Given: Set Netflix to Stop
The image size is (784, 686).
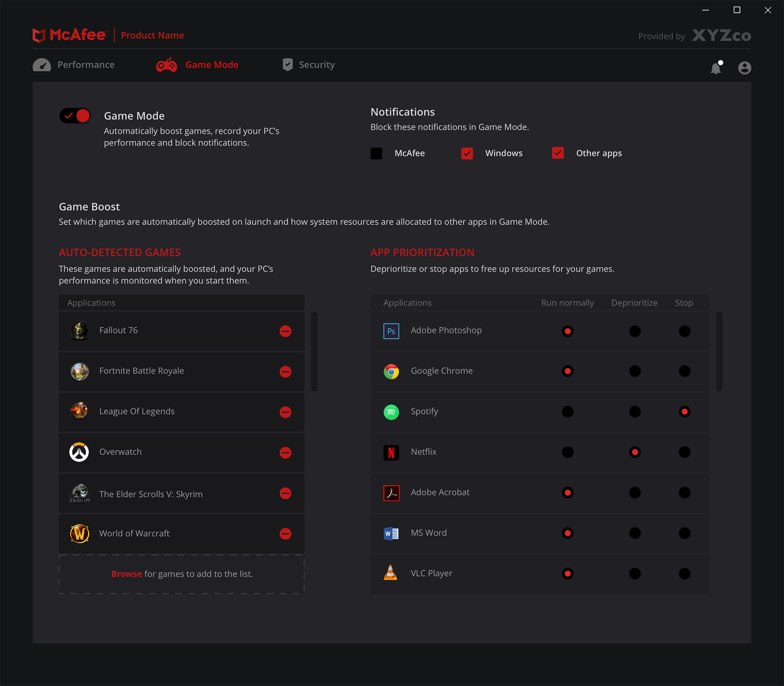Looking at the screenshot, I should [x=684, y=452].
